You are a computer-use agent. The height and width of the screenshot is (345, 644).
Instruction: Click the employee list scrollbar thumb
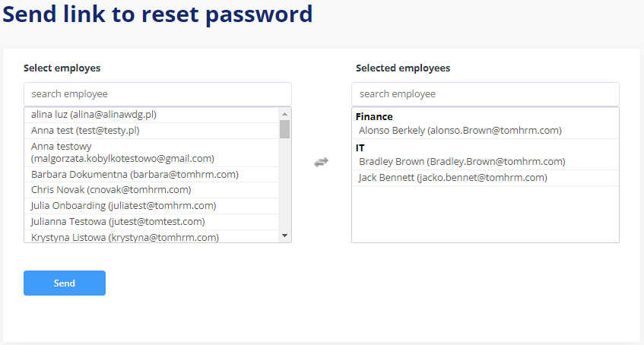284,129
